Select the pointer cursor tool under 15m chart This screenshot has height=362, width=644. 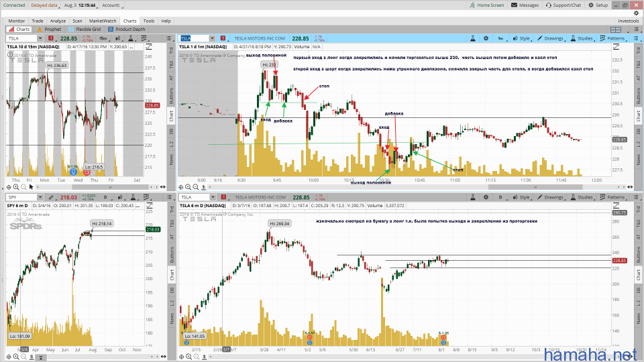tap(32, 187)
